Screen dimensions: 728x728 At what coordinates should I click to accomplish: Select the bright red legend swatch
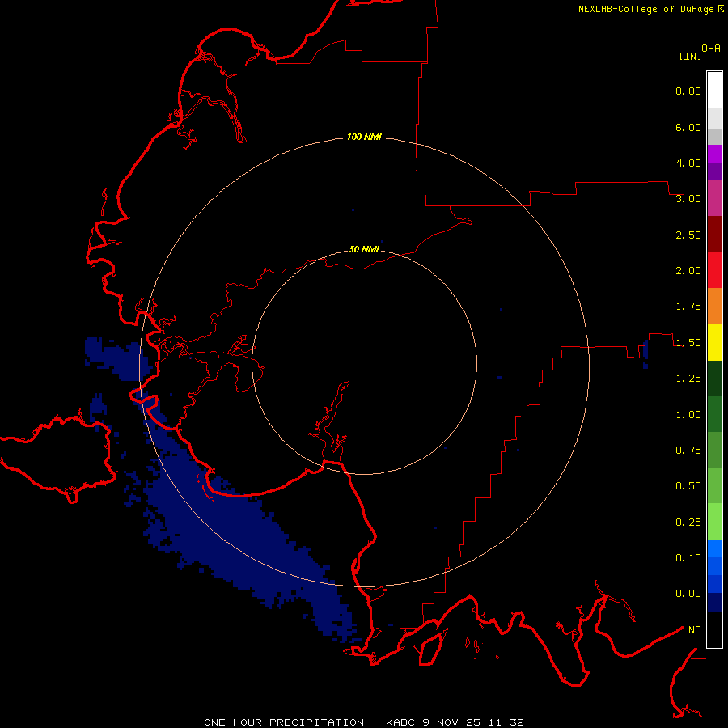point(714,270)
